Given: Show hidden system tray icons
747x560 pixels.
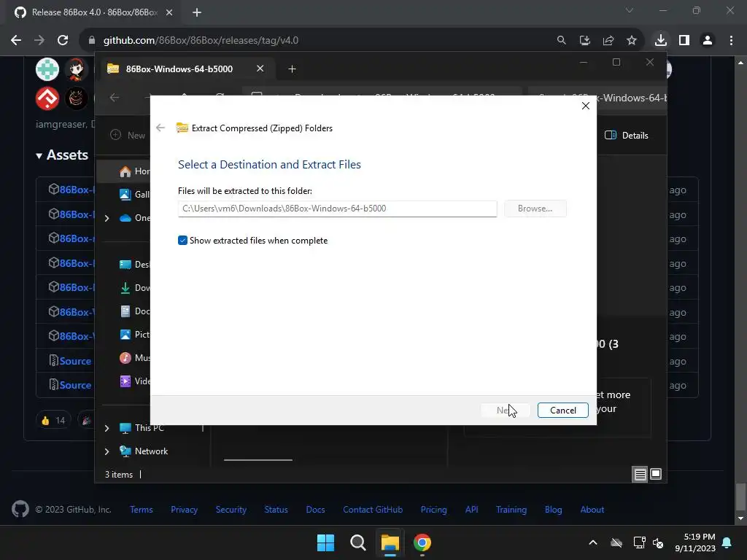Looking at the screenshot, I should pos(592,542).
